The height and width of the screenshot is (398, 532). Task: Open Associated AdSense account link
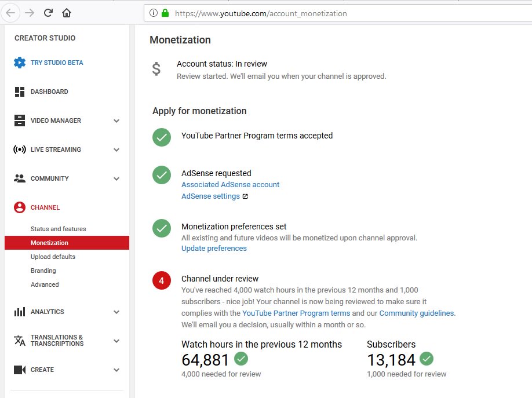point(231,185)
